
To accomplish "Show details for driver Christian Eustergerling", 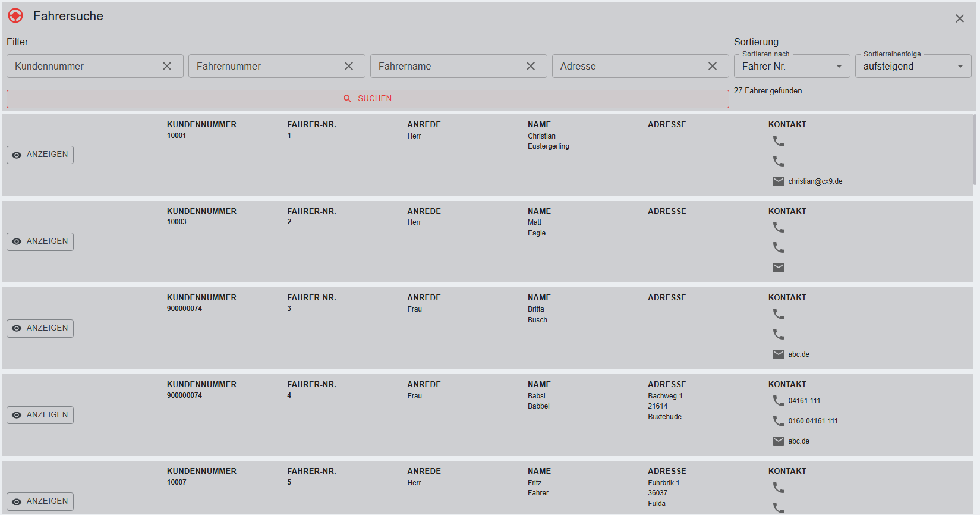I will click(x=40, y=155).
